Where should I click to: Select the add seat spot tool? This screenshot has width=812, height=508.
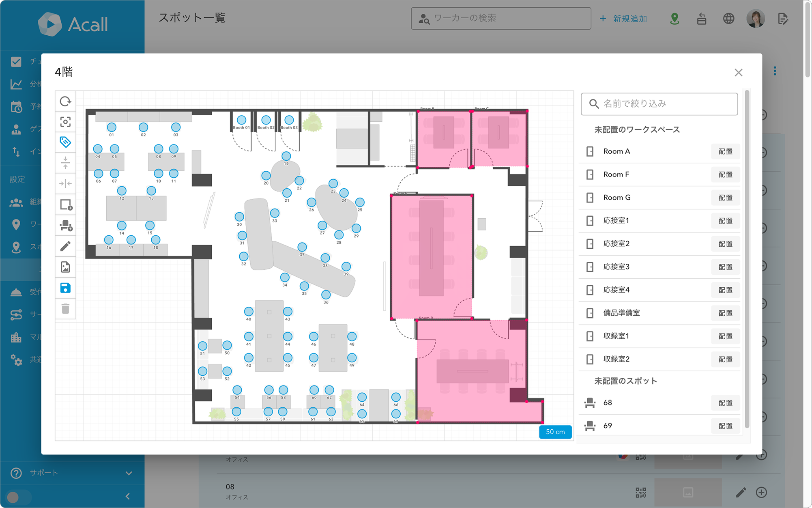[x=65, y=226]
